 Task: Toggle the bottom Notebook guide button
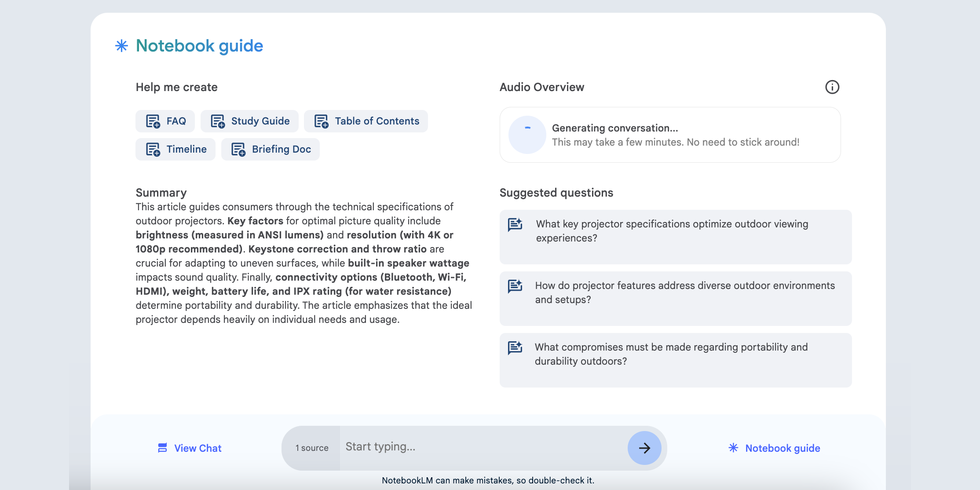(774, 448)
